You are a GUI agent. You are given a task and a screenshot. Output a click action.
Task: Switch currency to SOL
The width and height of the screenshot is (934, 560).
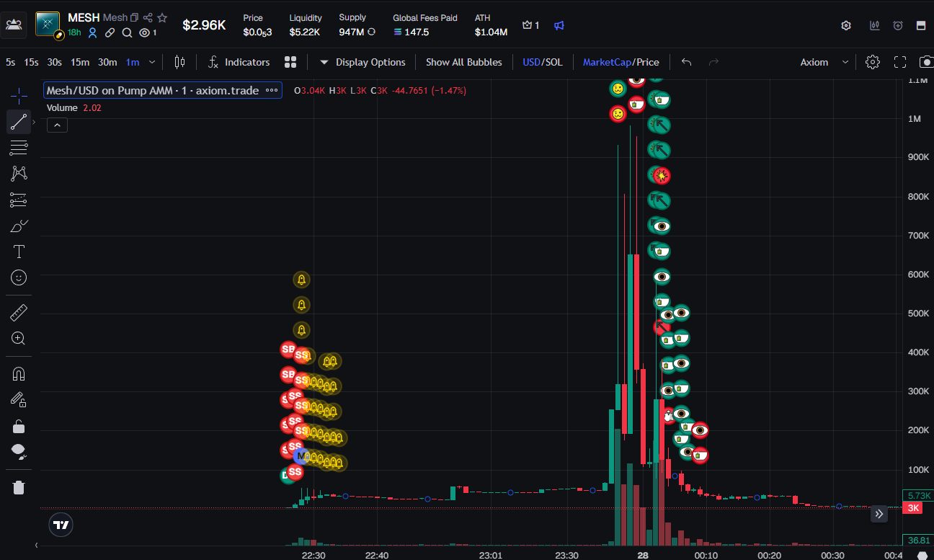[553, 62]
